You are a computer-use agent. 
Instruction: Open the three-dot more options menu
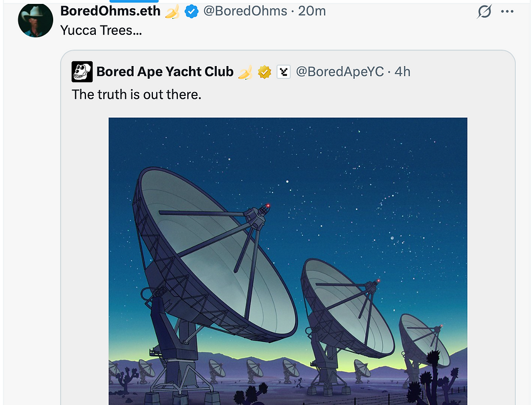tap(507, 12)
